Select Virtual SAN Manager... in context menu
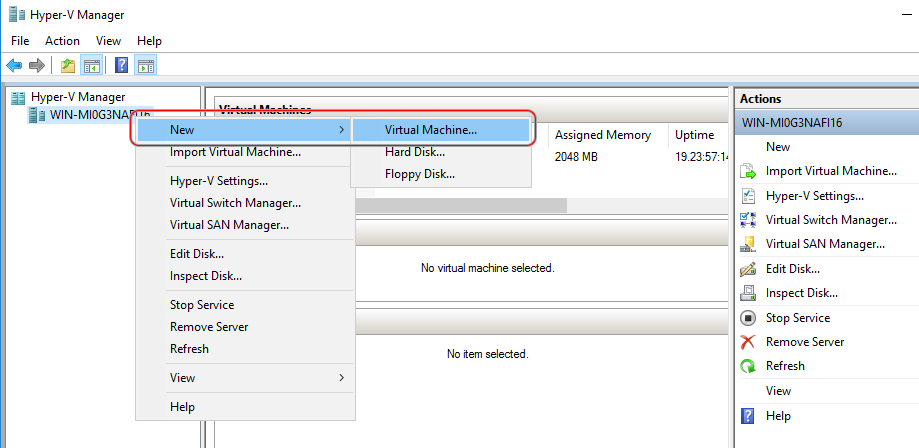This screenshot has height=448, width=919. (x=245, y=225)
